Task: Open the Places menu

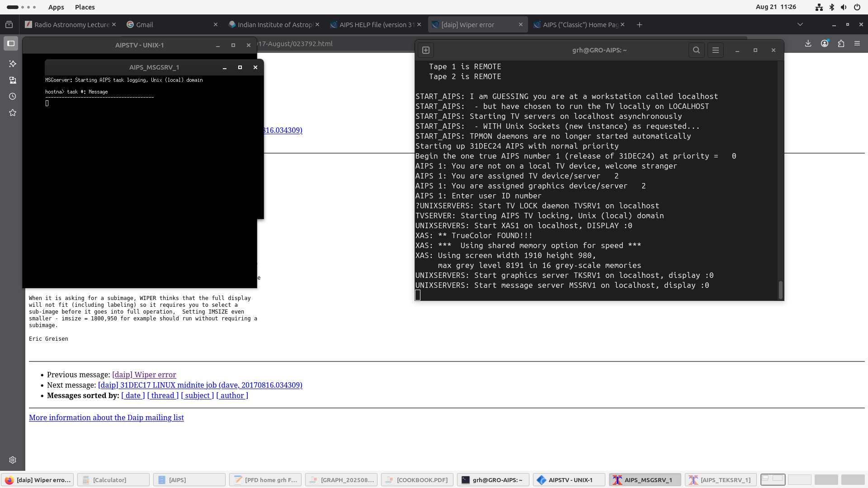Action: pos(85,7)
